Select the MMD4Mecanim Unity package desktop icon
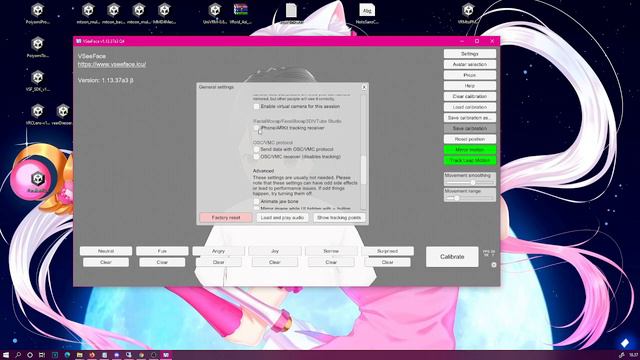The image size is (640, 360). point(164,13)
